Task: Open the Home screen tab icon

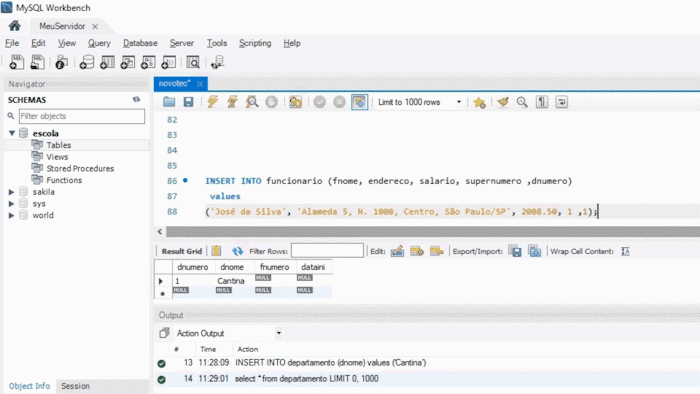Action: (14, 26)
